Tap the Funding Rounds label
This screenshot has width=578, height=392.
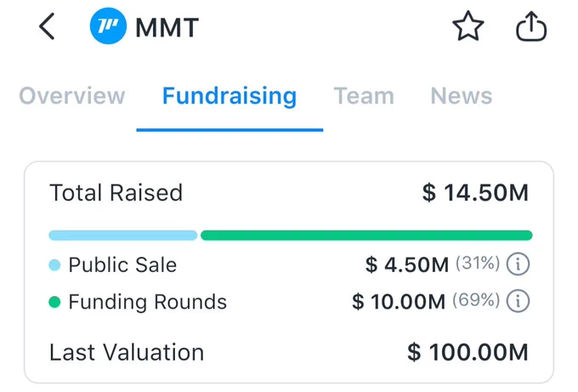147,302
